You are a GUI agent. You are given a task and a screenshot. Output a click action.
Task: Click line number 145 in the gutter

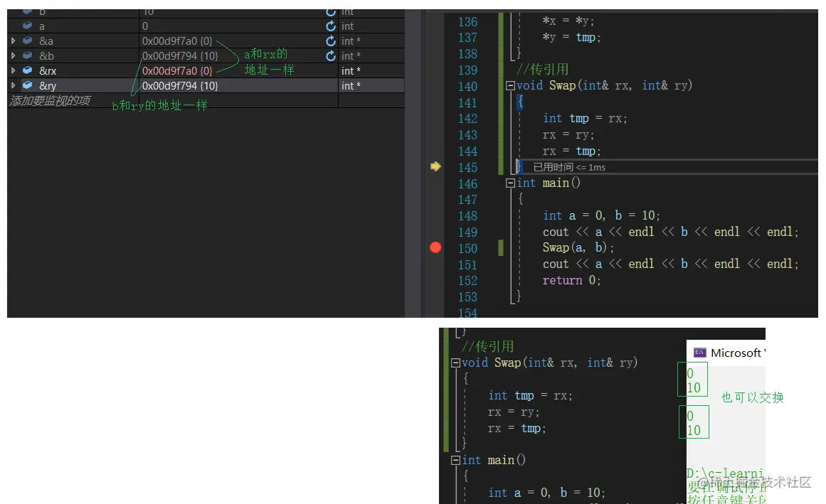tap(467, 167)
